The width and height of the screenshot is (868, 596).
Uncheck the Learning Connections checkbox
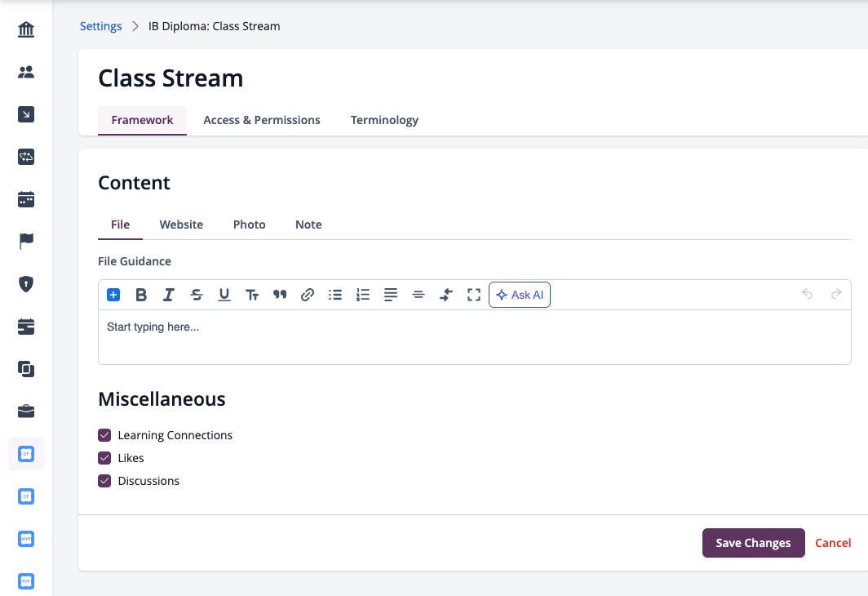click(104, 435)
